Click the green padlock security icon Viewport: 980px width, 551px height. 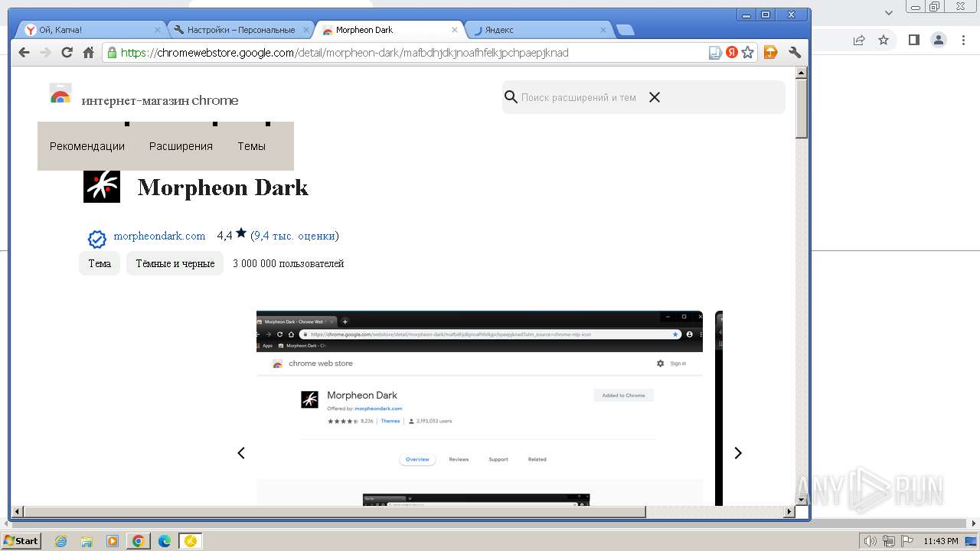pos(113,53)
